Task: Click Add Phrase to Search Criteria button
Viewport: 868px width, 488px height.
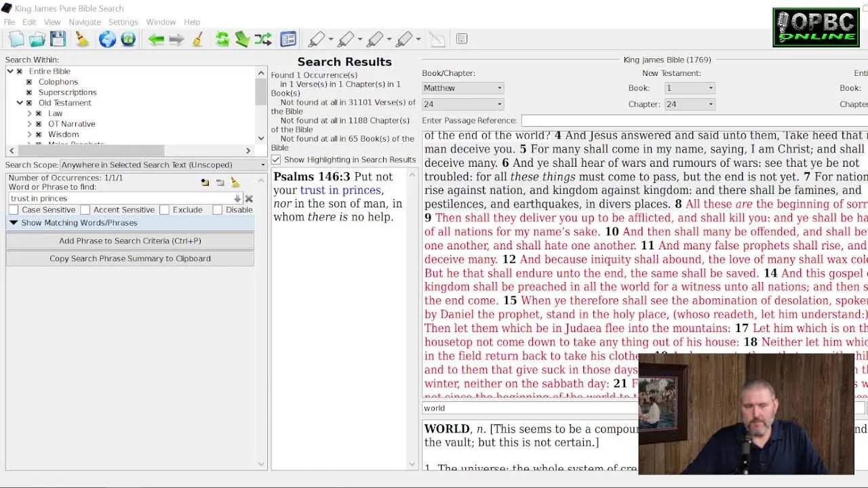Action: click(x=130, y=241)
